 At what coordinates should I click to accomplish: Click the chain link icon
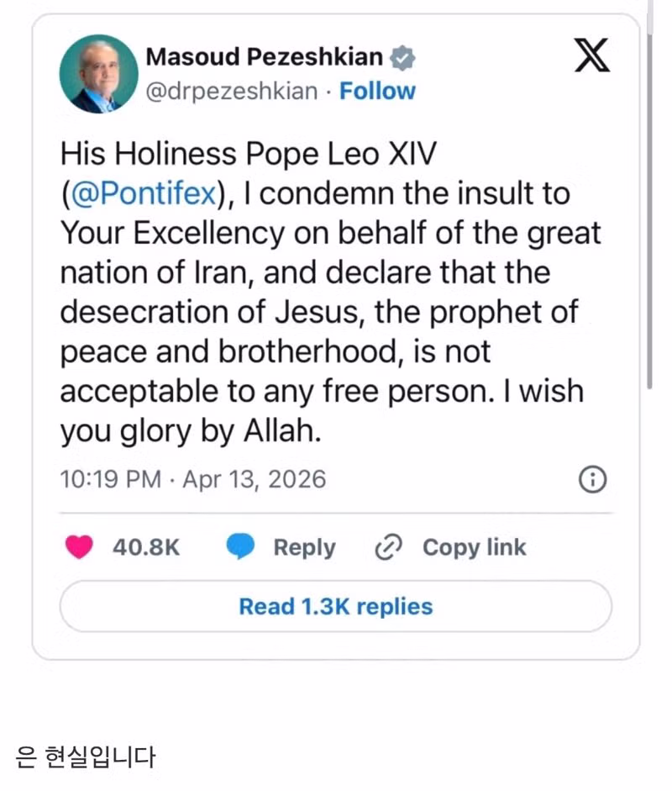coord(389,547)
